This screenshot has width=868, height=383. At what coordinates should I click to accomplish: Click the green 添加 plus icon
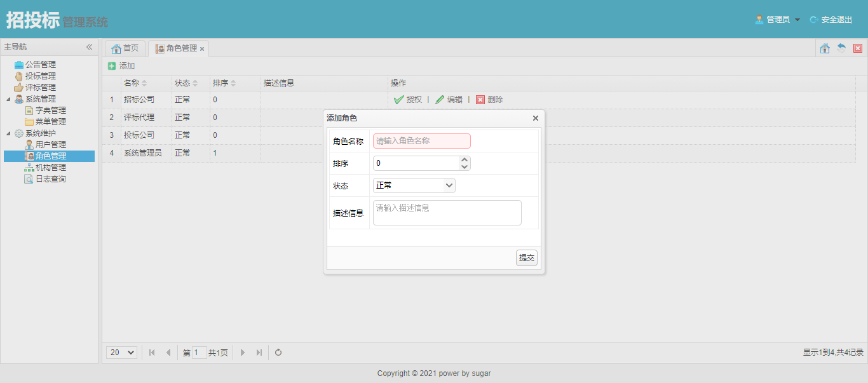pos(112,66)
